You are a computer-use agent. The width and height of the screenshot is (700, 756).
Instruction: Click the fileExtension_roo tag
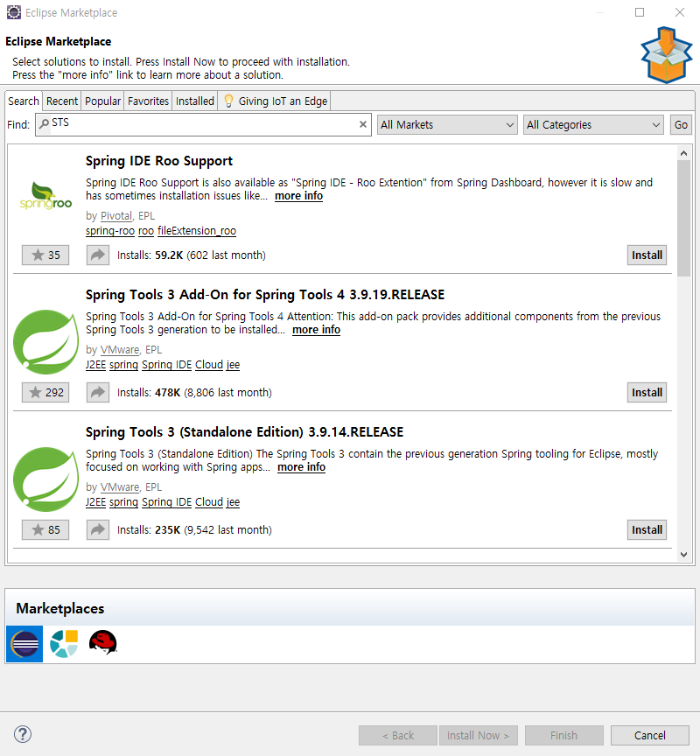point(197,231)
